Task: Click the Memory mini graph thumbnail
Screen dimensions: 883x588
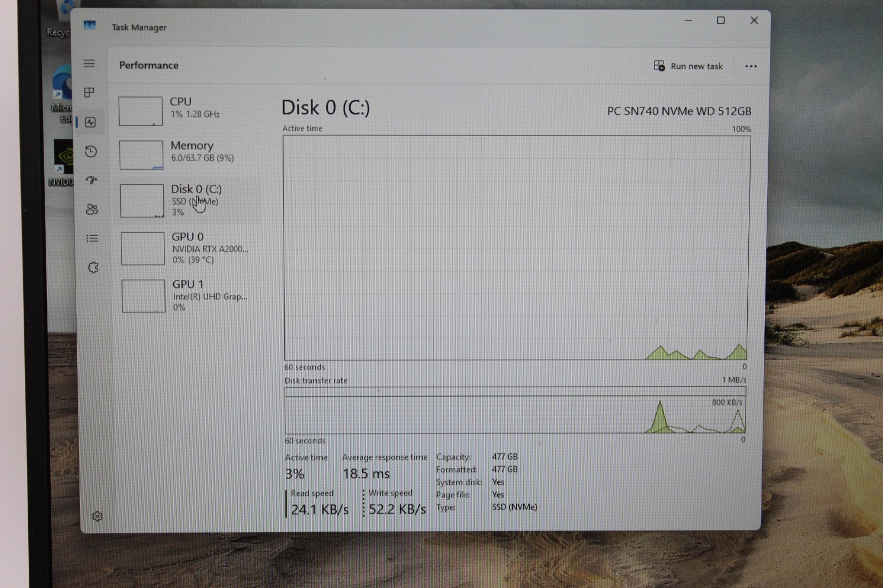Action: tap(141, 155)
